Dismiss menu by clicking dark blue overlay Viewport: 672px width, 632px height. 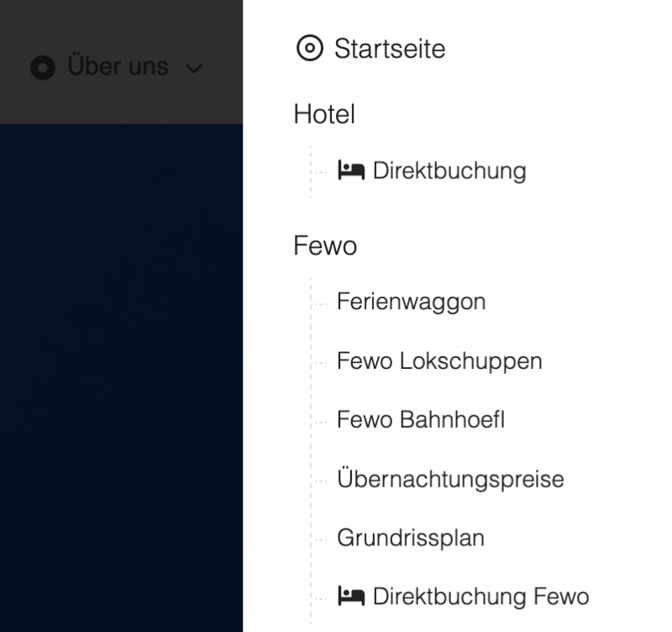pos(121,378)
